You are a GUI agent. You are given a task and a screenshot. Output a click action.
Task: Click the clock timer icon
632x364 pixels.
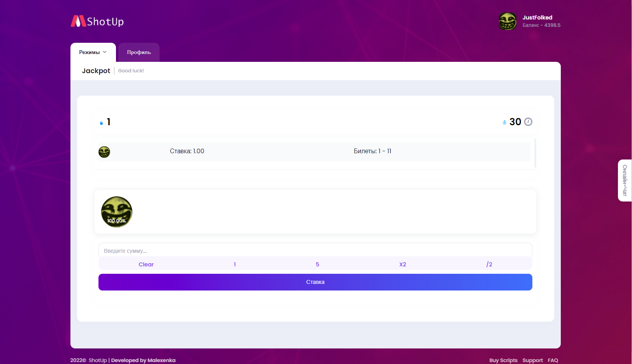pyautogui.click(x=528, y=122)
